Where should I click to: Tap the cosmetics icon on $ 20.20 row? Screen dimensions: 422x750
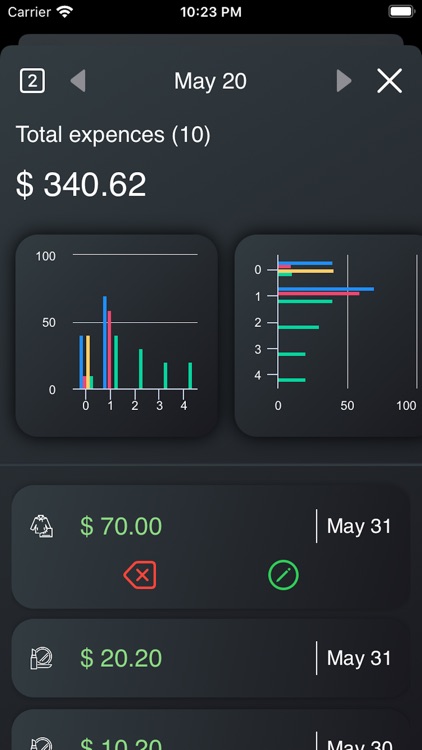[42, 658]
